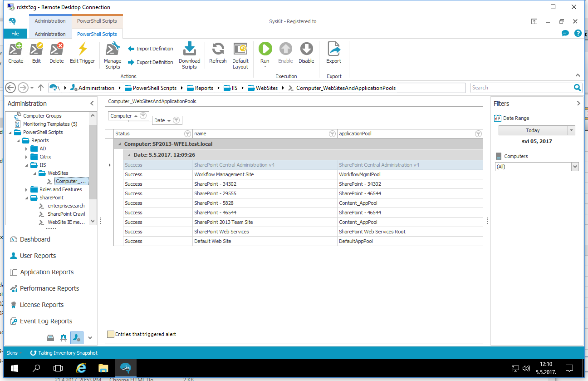This screenshot has width=588, height=381.
Task: Open the Windows Start menu
Action: point(14,368)
